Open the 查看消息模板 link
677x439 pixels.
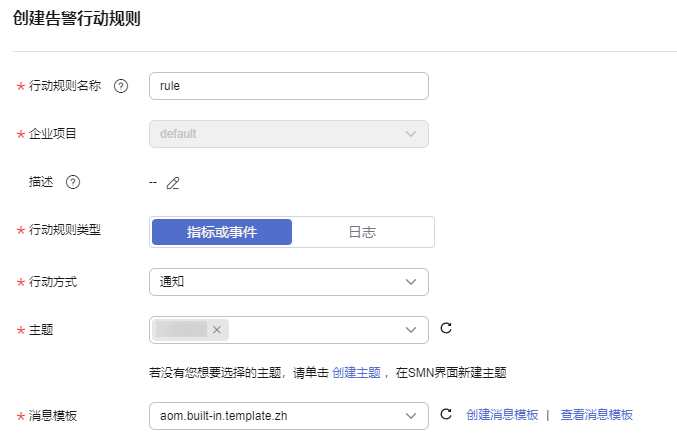(x=597, y=415)
